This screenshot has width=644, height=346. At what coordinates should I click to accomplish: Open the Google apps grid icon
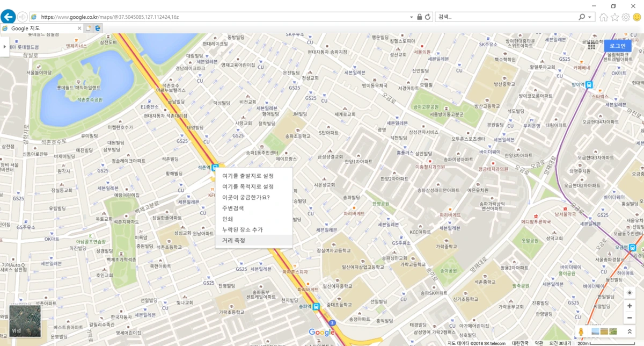pos(591,46)
